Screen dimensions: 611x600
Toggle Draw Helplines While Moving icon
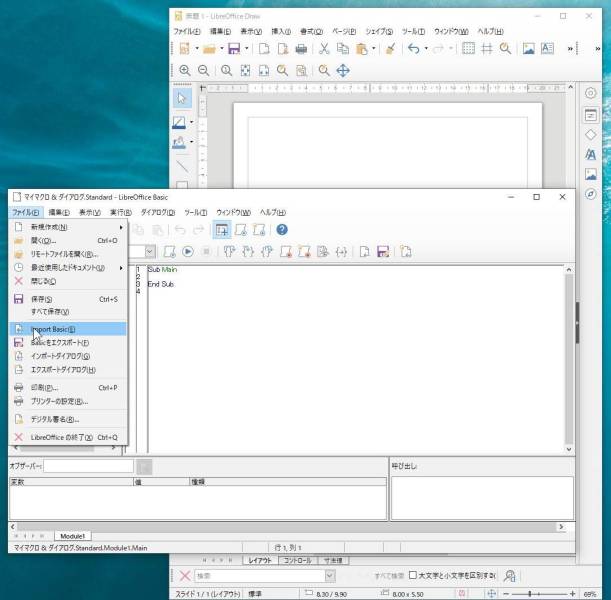[487, 49]
